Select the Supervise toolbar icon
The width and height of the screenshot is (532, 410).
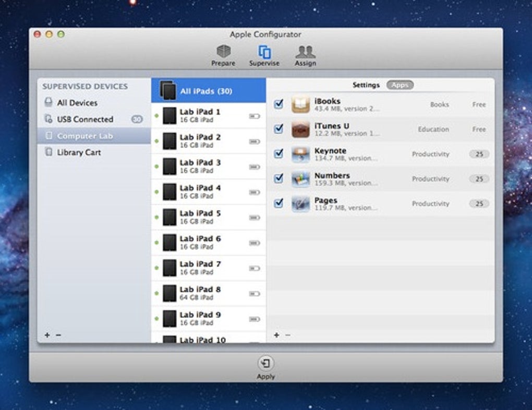pos(264,52)
